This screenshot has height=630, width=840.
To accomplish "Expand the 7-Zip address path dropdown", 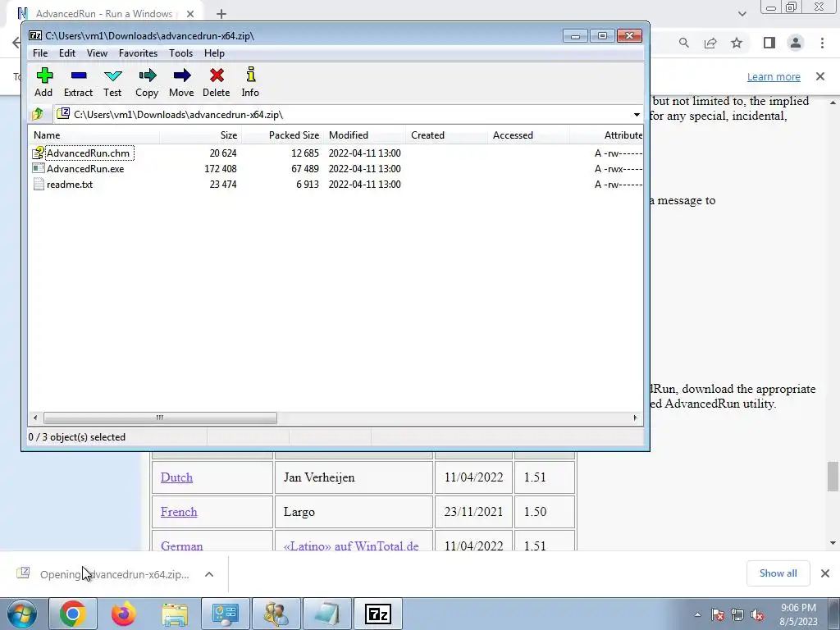I will tap(637, 115).
